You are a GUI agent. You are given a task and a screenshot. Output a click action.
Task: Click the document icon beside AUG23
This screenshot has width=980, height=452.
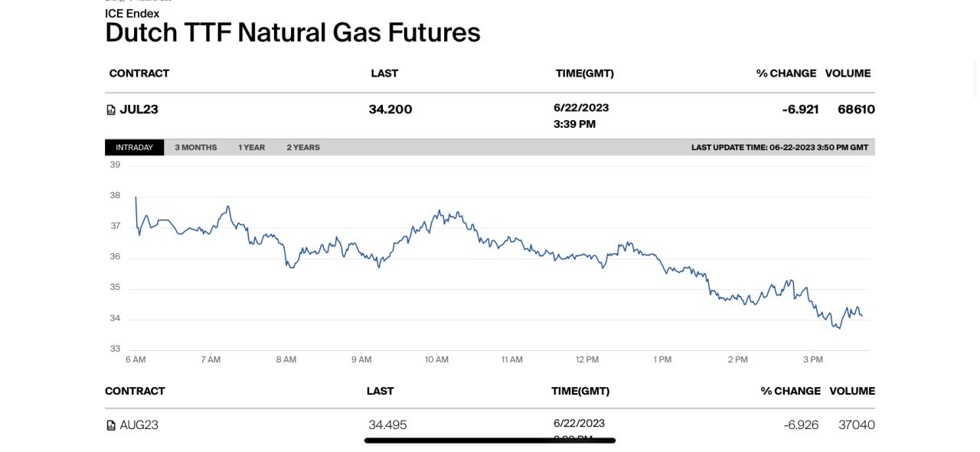tap(111, 425)
